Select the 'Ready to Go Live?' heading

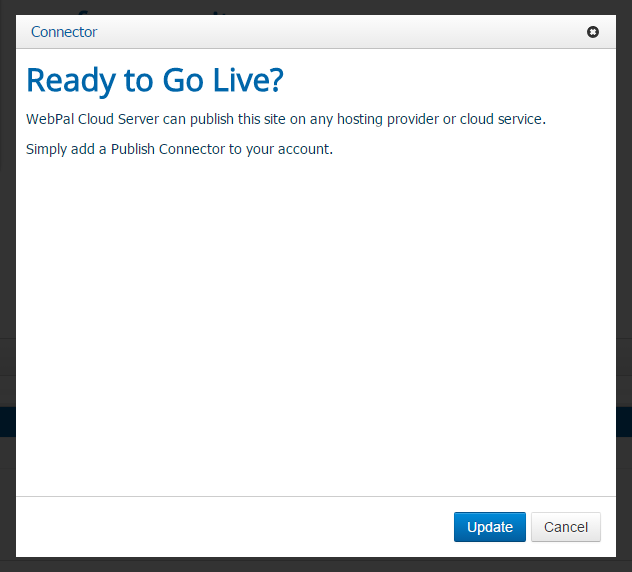coord(155,81)
